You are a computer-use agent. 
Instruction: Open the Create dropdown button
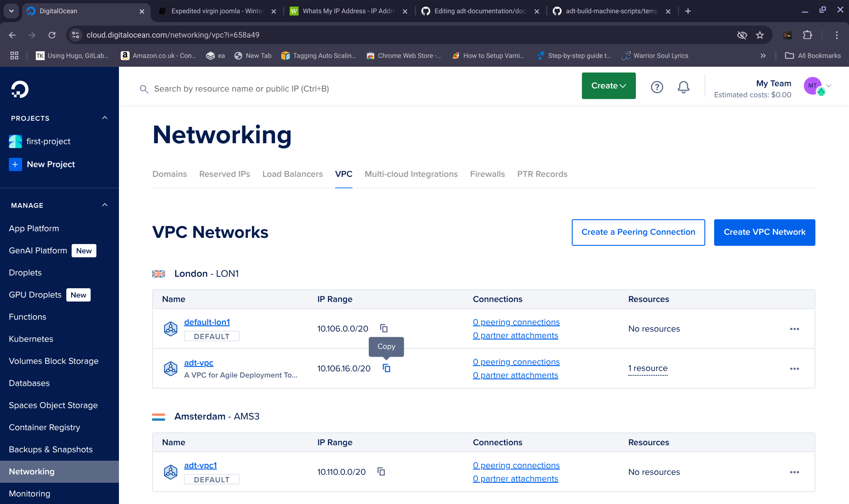coord(608,86)
